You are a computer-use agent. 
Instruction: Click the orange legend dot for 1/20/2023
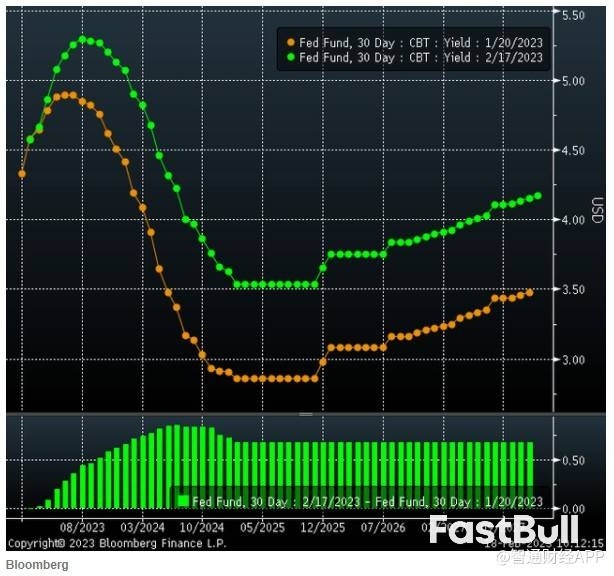(291, 43)
